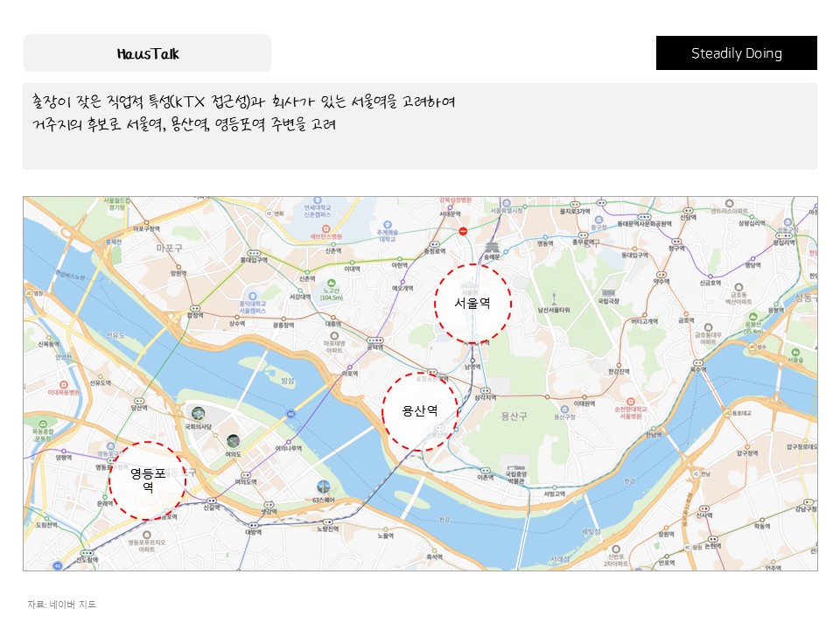Click the 노량진역 station label
Image resolution: width=840 pixels, height=630 pixels.
(x=327, y=528)
